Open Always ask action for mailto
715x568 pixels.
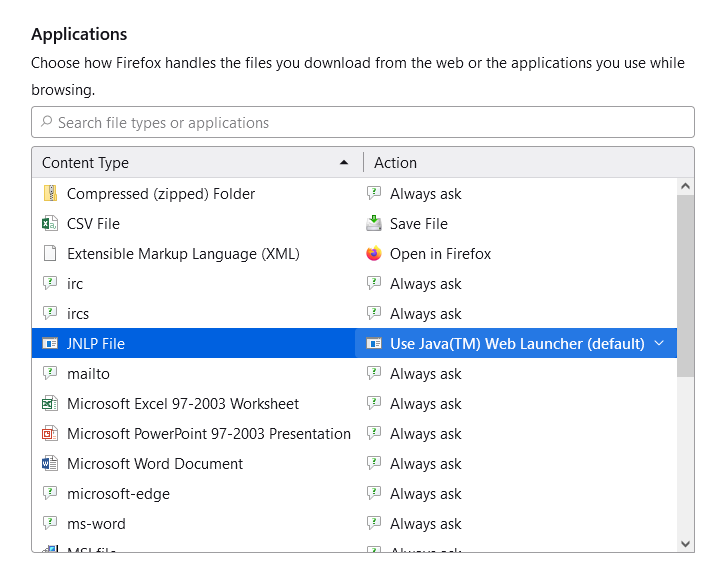tap(516, 373)
